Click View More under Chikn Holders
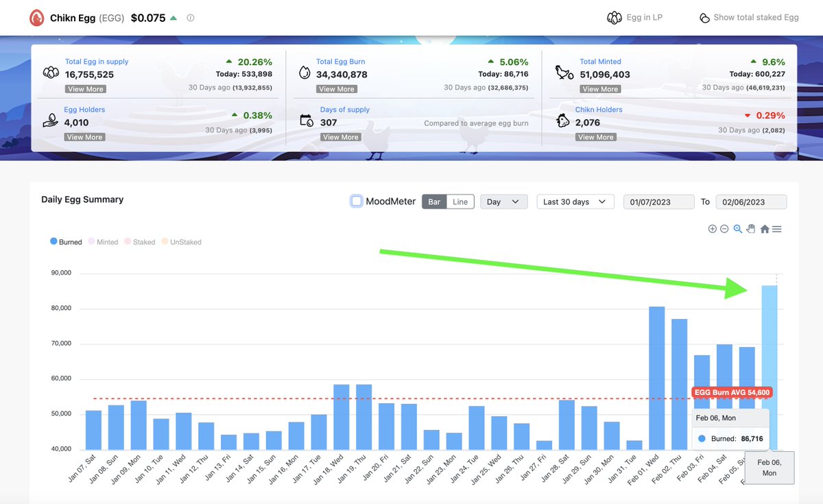Screen dimensions: 823x504 (x=596, y=137)
